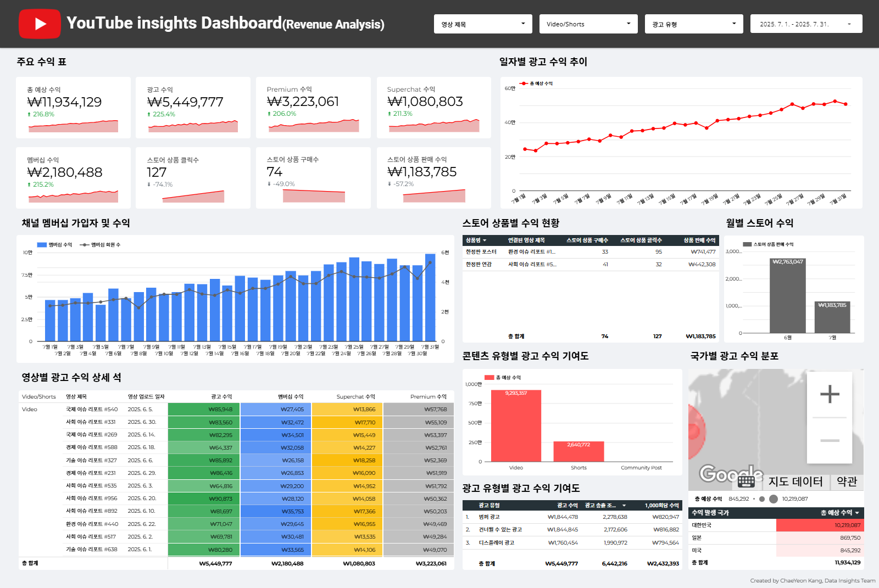This screenshot has height=588, width=879.
Task: Zoom in on the country revenue map
Action: (x=830, y=394)
